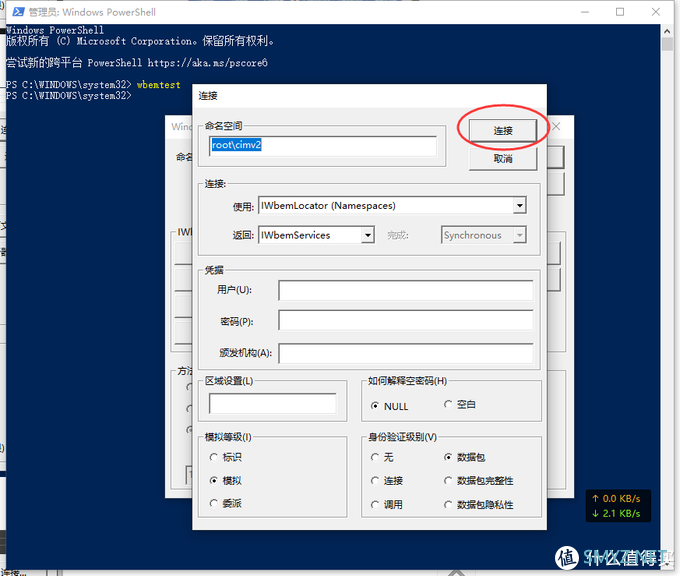Screen dimensions: 680x576
Task: Maximize the PowerShell window
Action: (x=620, y=12)
